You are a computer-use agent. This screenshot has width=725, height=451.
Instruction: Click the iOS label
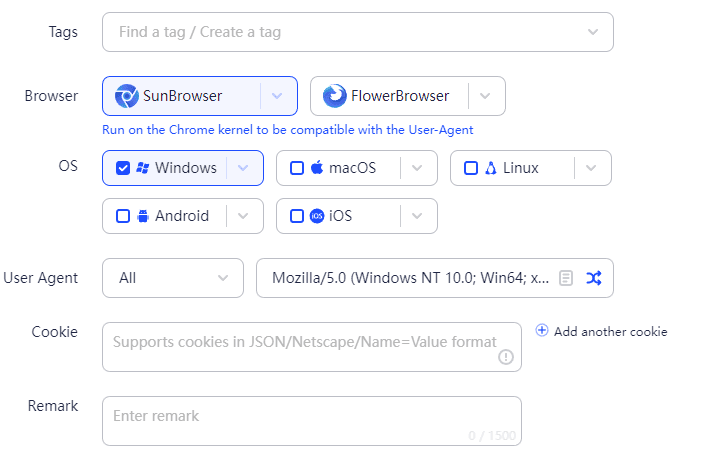coord(340,216)
